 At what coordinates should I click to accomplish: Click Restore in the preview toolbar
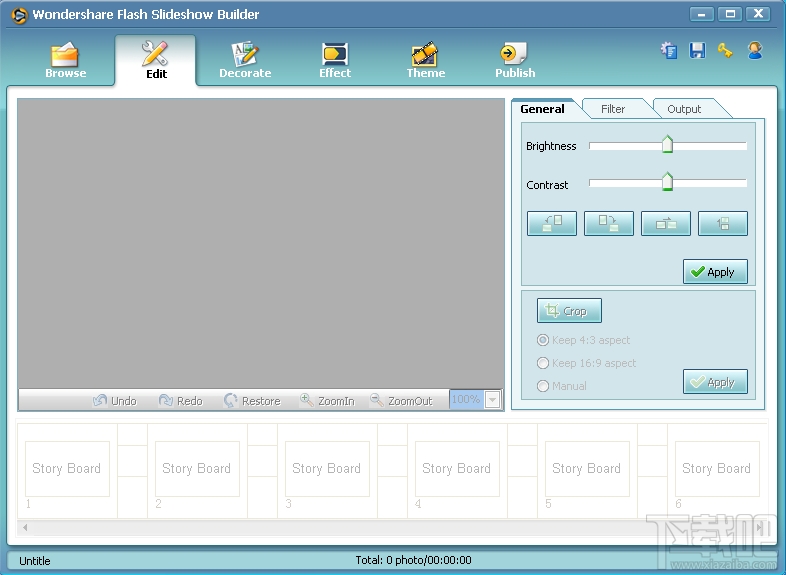[252, 401]
